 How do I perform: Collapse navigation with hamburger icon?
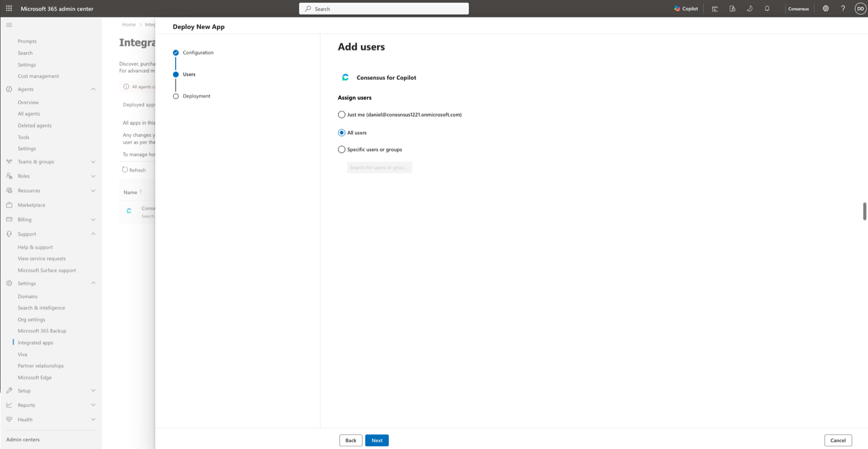click(x=9, y=25)
